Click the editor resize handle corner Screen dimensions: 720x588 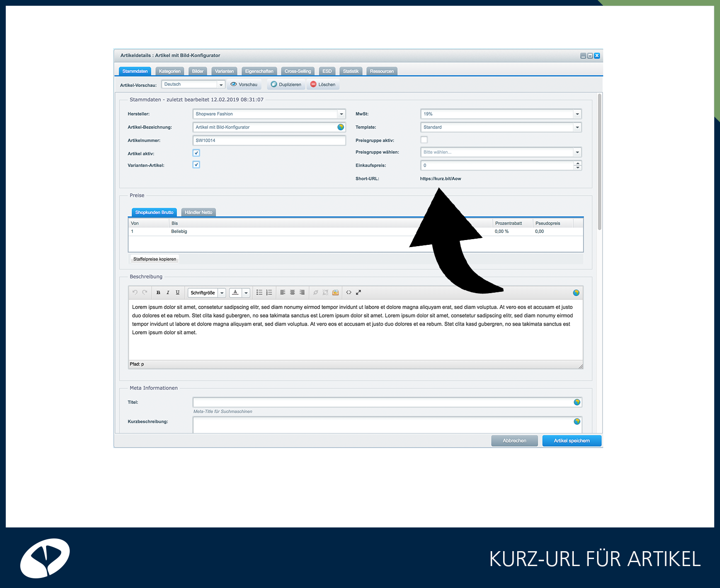[x=580, y=366]
